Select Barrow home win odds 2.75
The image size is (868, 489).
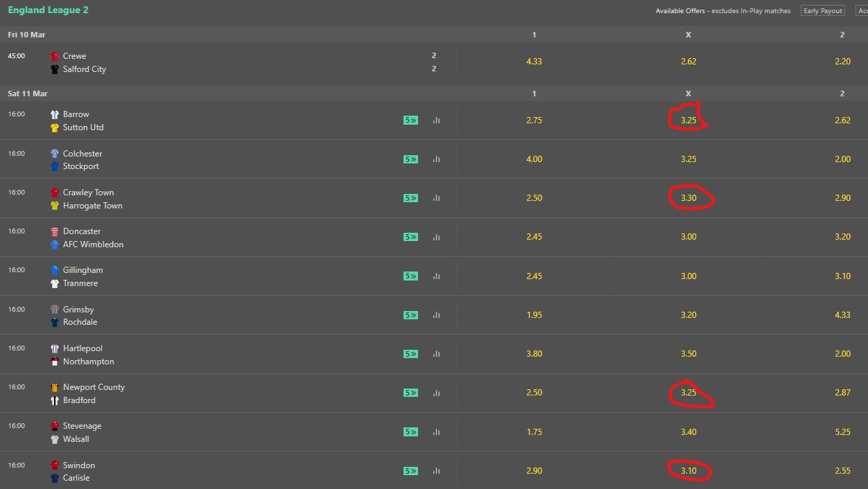click(x=534, y=121)
